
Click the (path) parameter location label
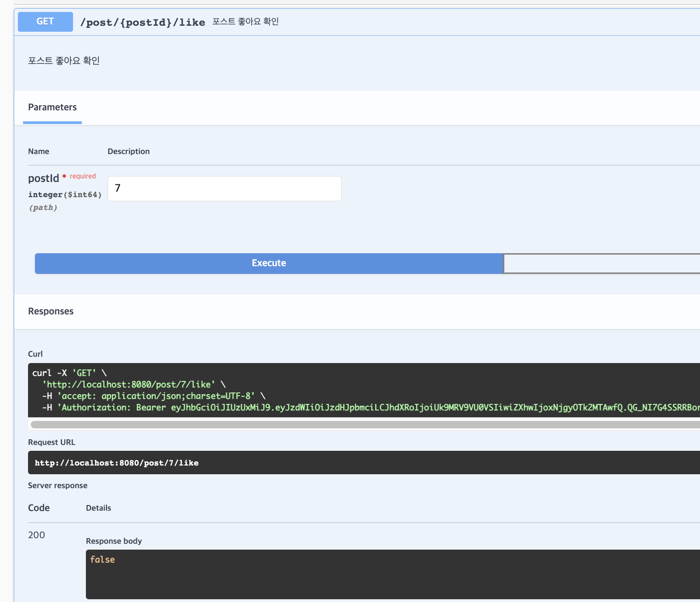43,208
